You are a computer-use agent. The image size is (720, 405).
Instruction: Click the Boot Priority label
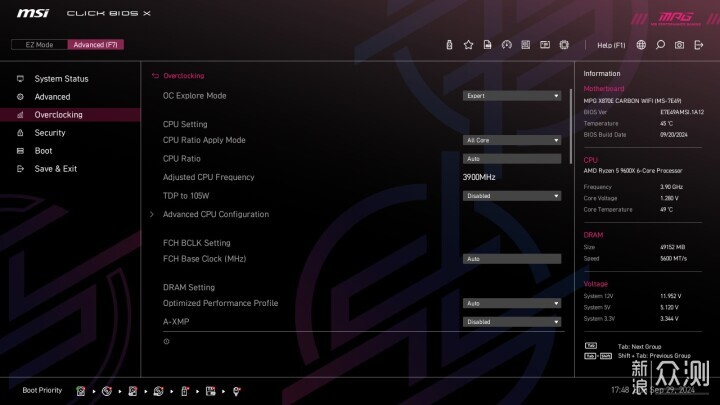click(42, 390)
